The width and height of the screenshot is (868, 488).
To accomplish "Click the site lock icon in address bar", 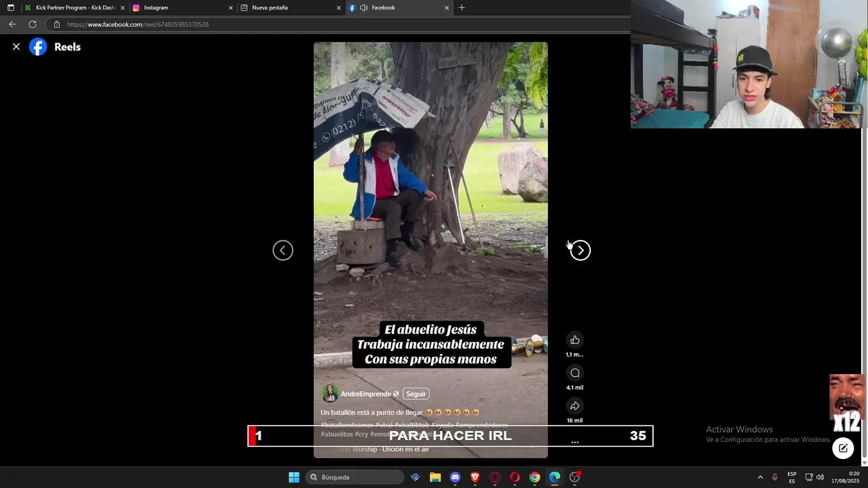I will [57, 24].
